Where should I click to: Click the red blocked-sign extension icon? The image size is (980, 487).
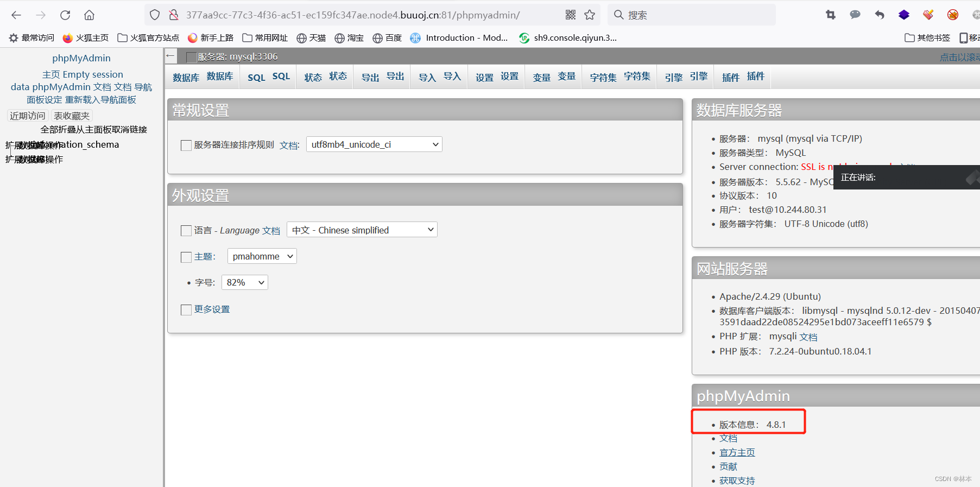point(953,15)
